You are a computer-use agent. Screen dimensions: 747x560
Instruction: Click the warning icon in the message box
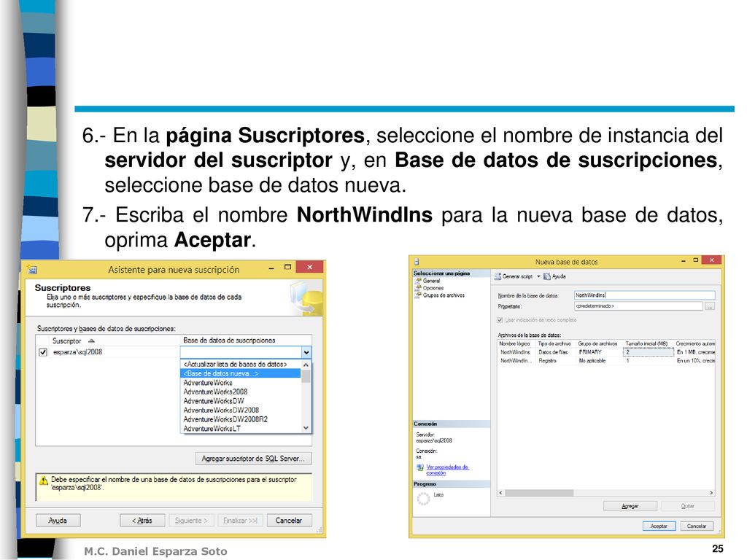tap(43, 481)
